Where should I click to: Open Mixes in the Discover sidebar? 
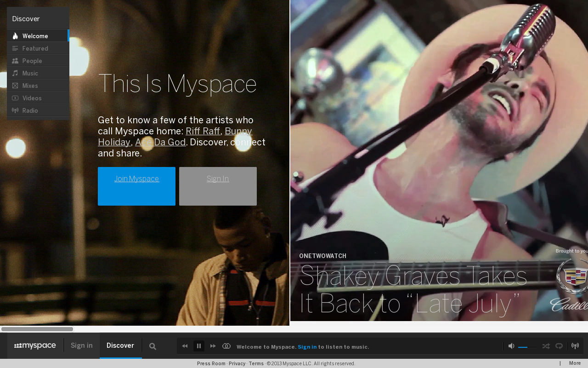tap(38, 86)
